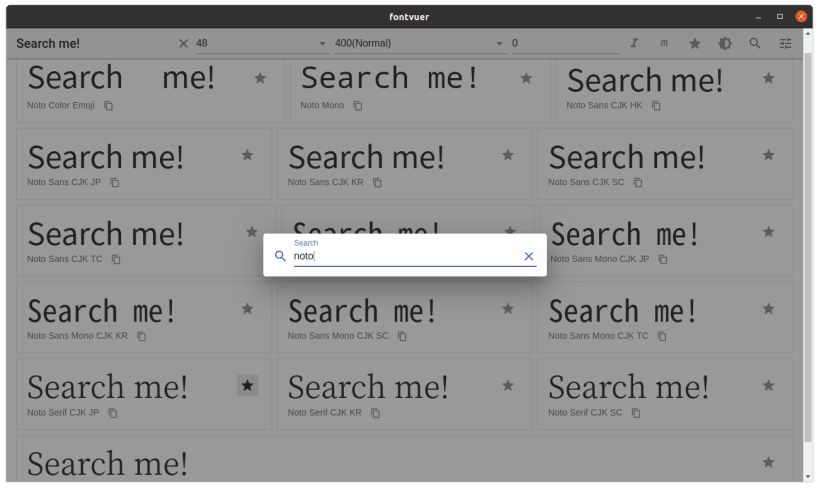Copy the Noto Sans Mono CJK JP name

pos(663,259)
